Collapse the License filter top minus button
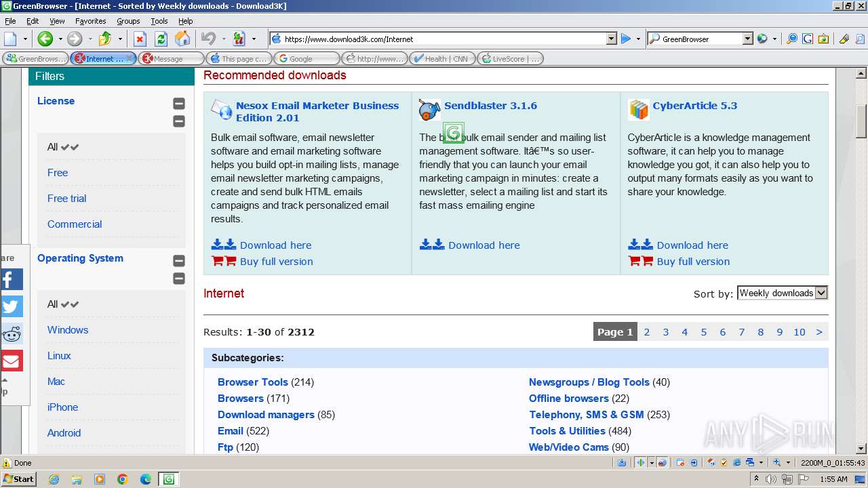The width and height of the screenshot is (868, 488). (179, 104)
